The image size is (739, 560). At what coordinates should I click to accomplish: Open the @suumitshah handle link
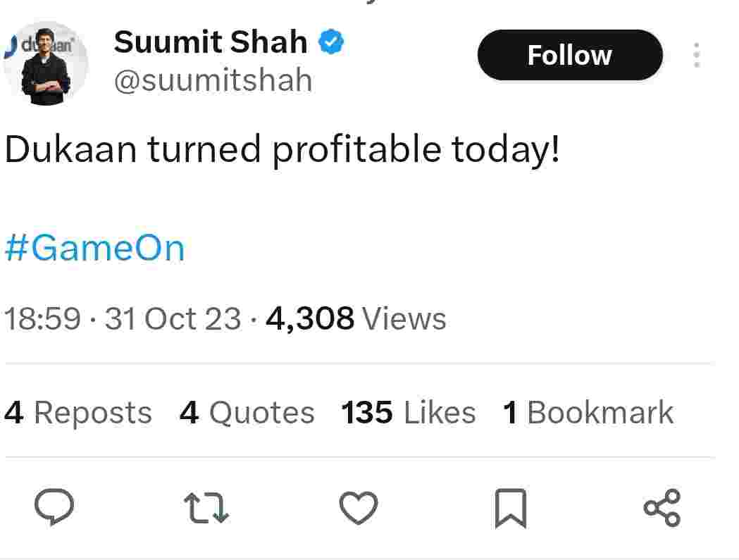[213, 80]
